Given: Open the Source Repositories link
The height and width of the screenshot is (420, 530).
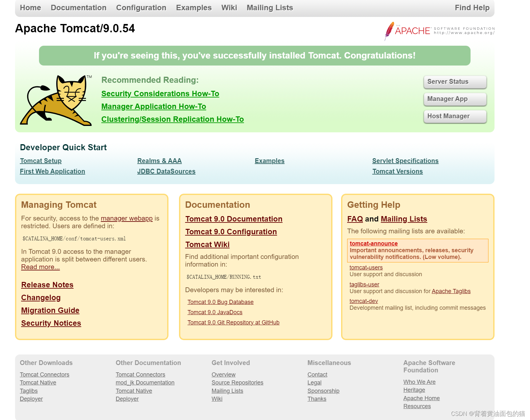Looking at the screenshot, I should pos(238,383).
